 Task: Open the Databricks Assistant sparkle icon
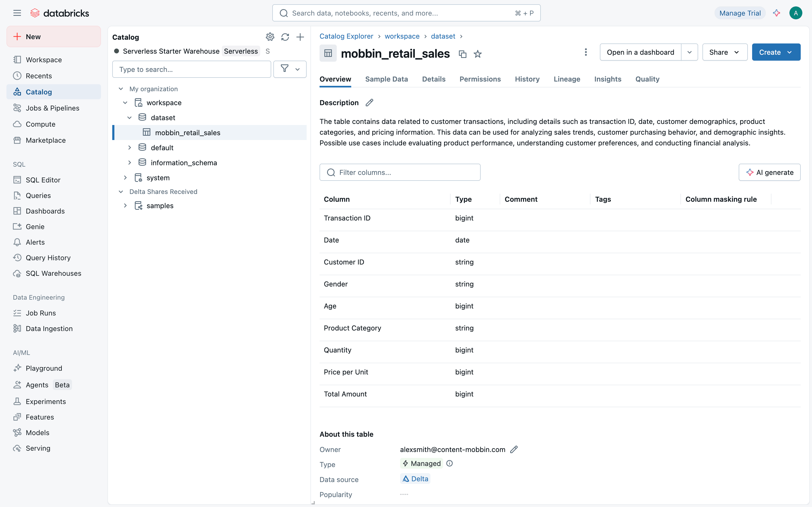pos(776,13)
